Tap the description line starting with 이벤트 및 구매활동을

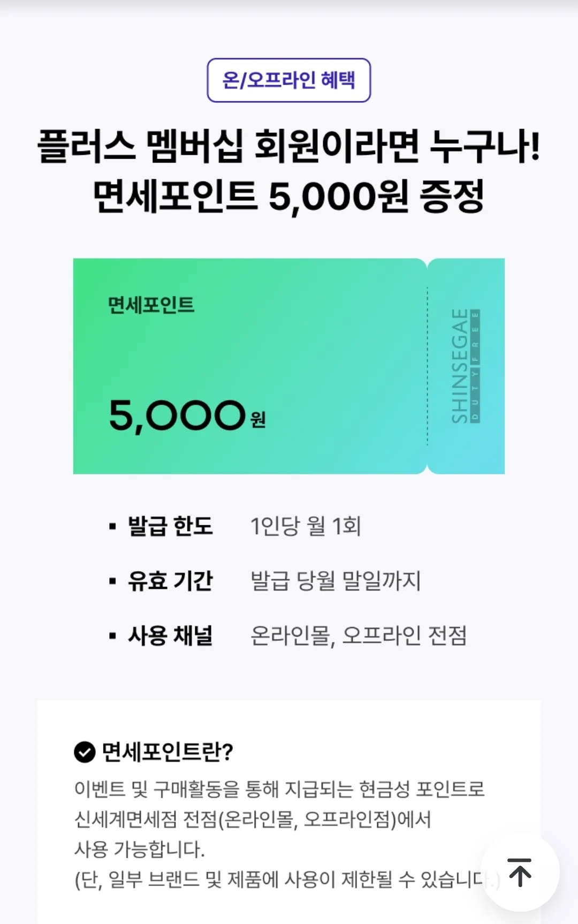click(279, 789)
